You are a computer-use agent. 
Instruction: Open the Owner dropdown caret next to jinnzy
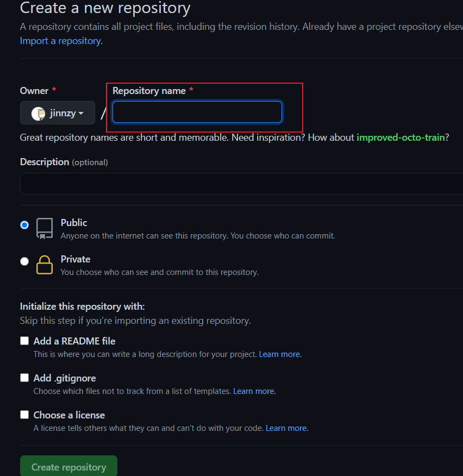click(x=81, y=113)
